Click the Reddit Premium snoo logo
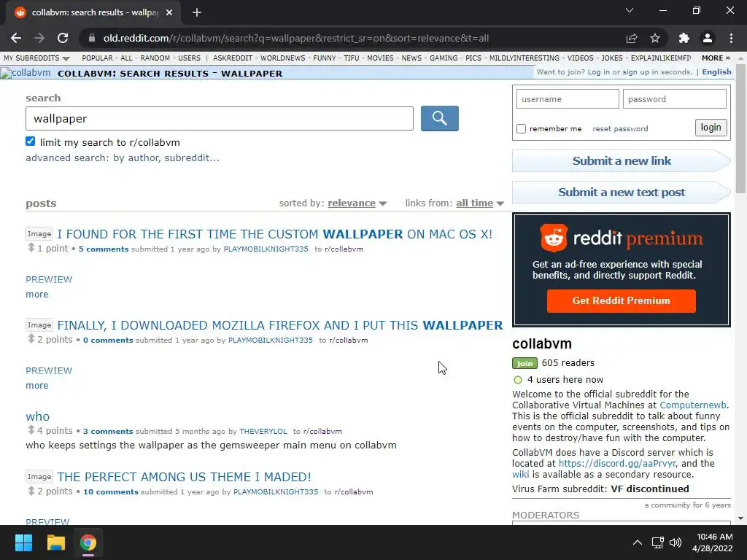 click(x=554, y=237)
